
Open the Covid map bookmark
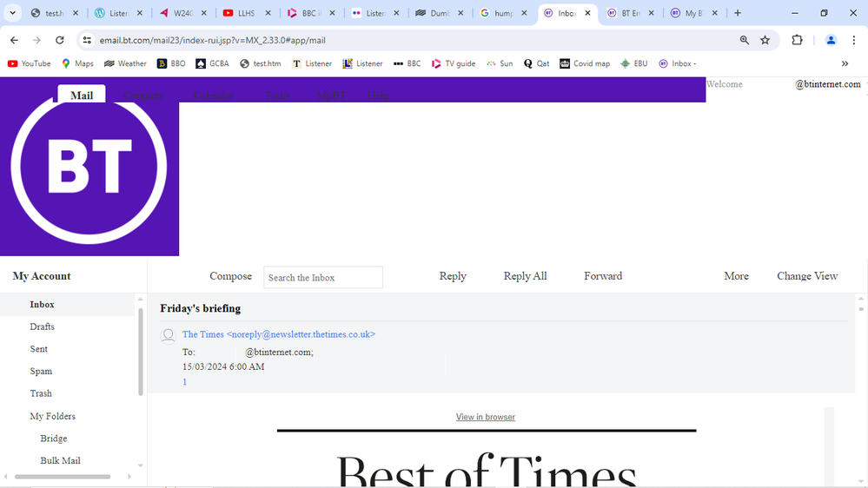point(585,63)
